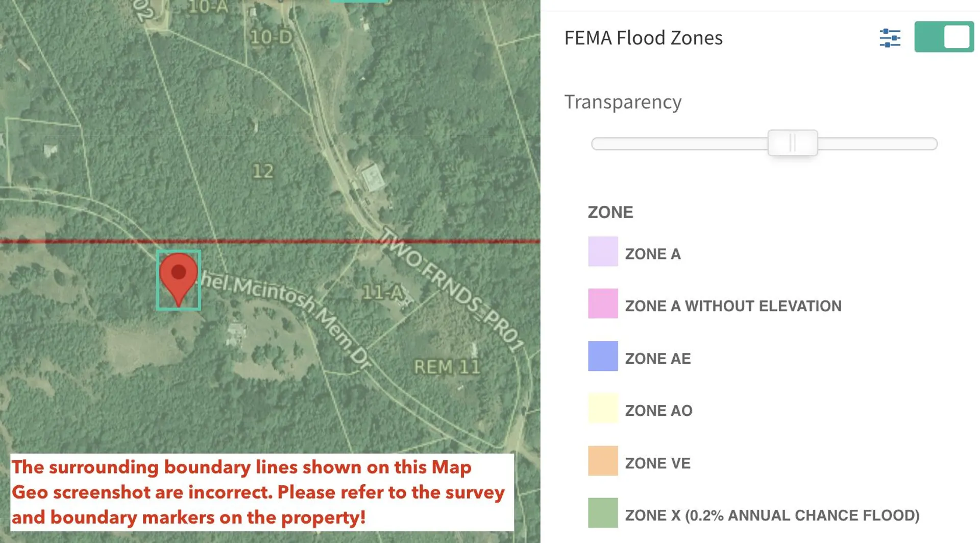Viewport: 980px width, 543px height.
Task: Click the REM 11 parcel label
Action: tap(447, 367)
